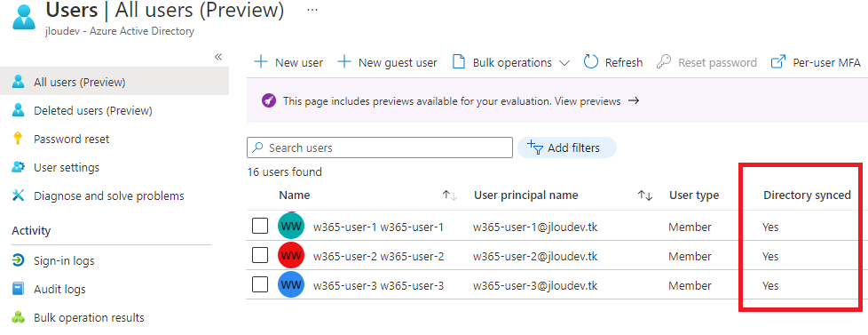868x335 pixels.
Task: Click Add filters button
Action: pos(567,148)
